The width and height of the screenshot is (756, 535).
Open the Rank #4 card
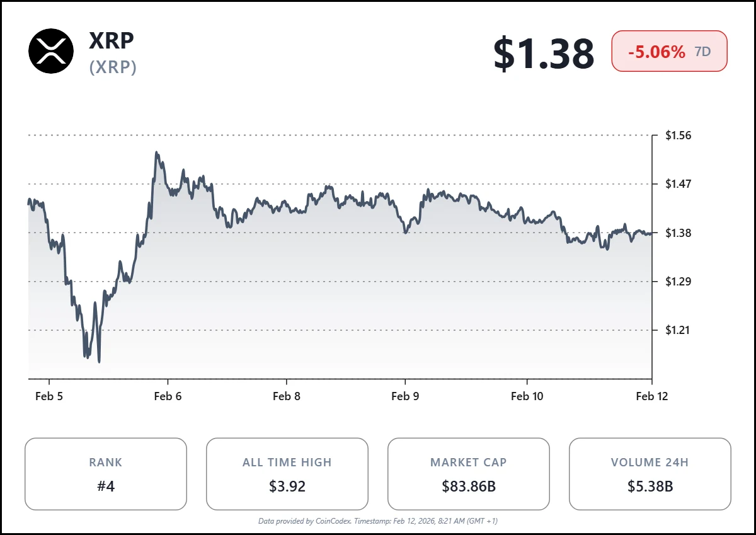(x=106, y=474)
